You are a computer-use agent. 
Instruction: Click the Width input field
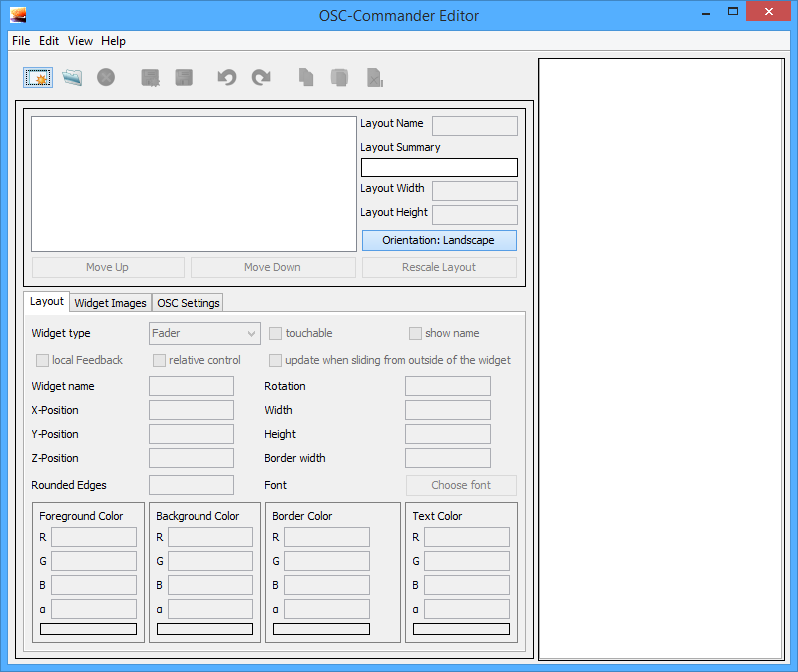(x=448, y=410)
